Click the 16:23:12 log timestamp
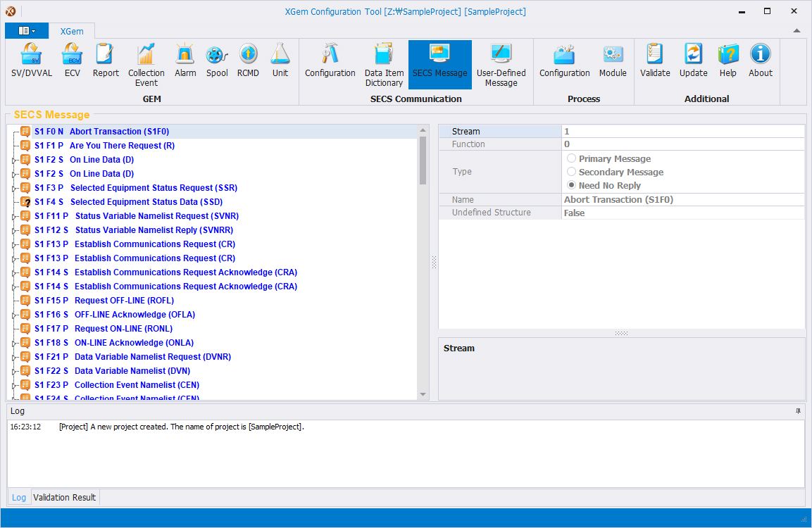The image size is (812, 528). point(25,427)
